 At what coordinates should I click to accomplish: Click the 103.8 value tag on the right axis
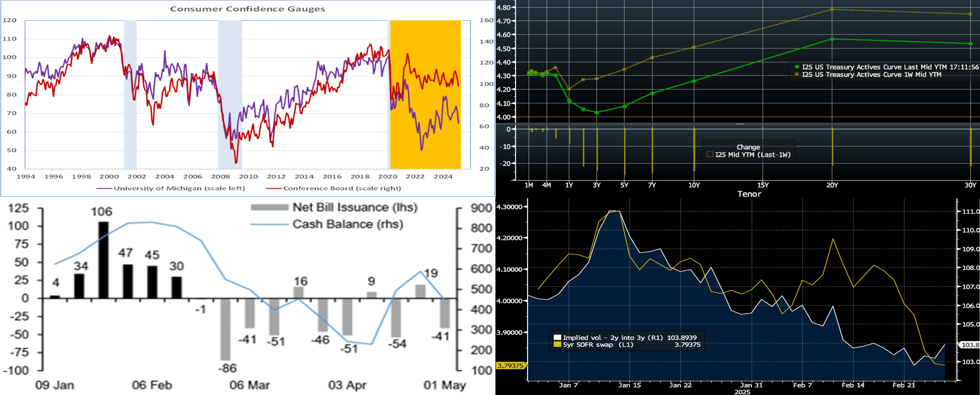click(969, 345)
